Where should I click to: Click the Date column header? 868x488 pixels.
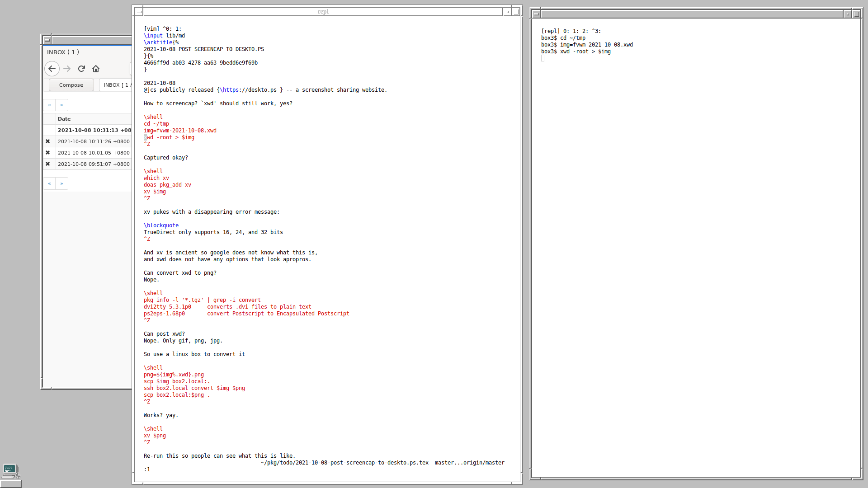(64, 119)
